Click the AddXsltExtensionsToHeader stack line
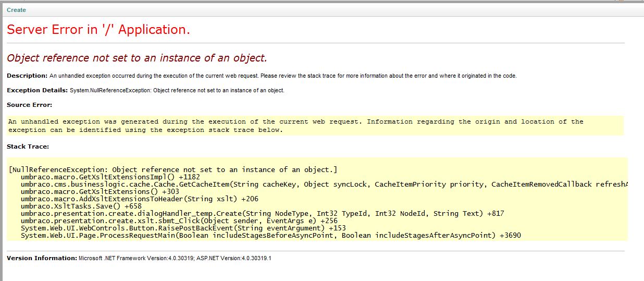The image size is (644, 281). pos(140,199)
